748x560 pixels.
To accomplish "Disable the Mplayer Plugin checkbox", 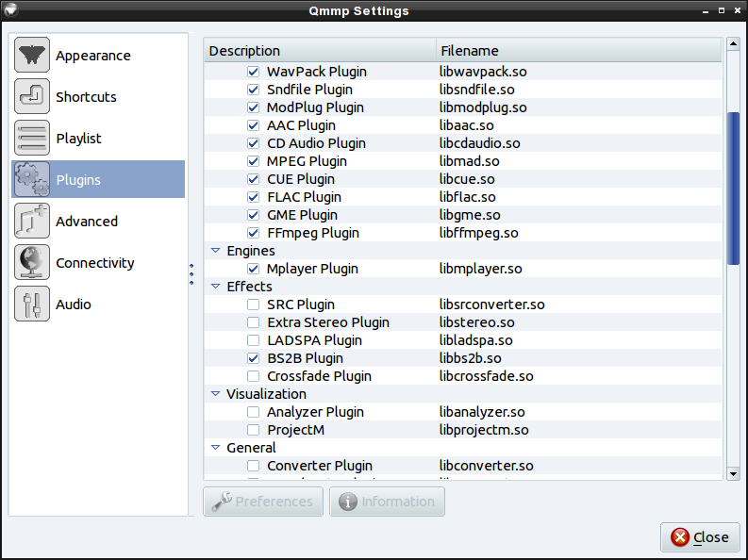I will pos(254,269).
